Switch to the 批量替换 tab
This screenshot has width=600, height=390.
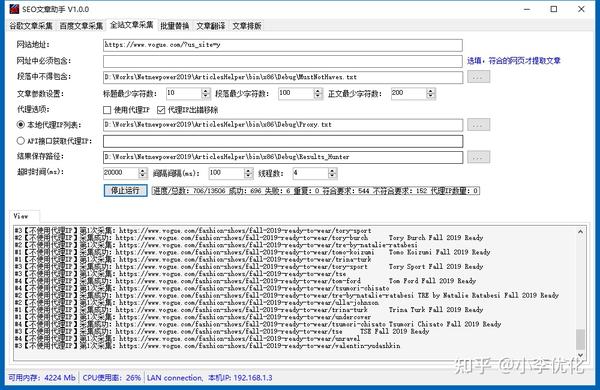click(174, 26)
